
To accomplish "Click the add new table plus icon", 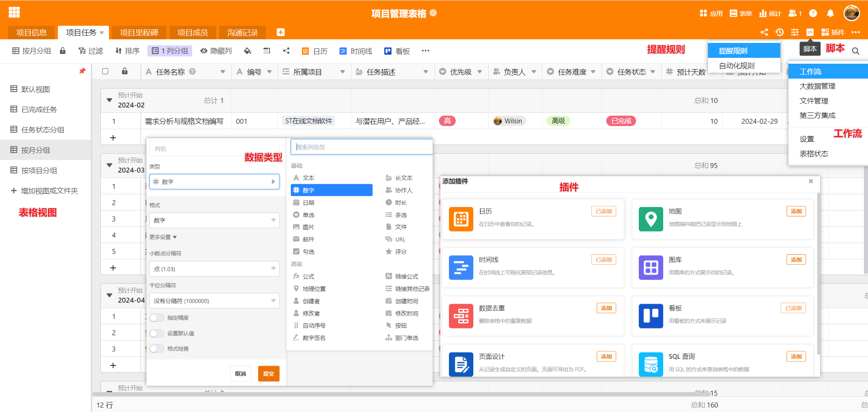I will click(280, 32).
